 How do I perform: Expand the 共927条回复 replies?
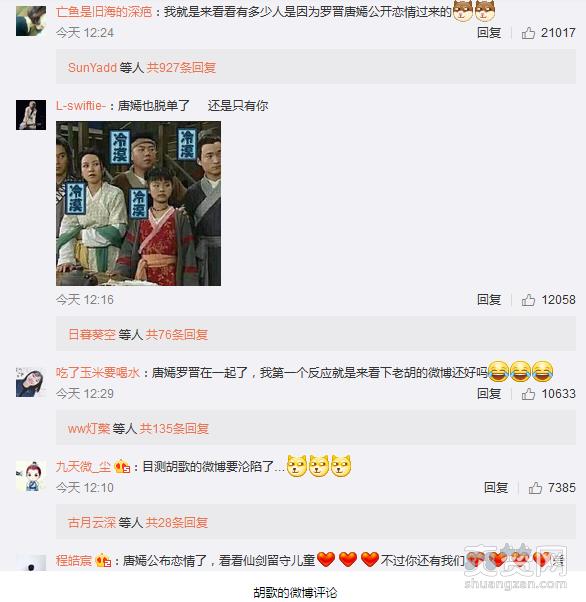(181, 68)
